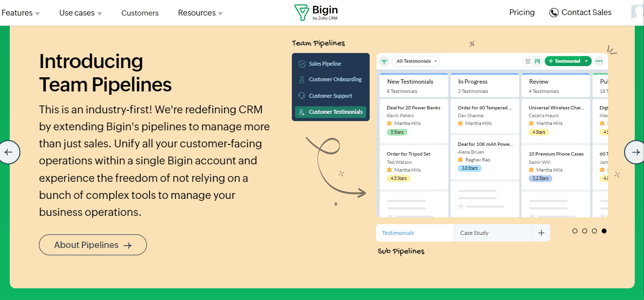The image size is (644, 300).
Task: Add a new sub pipeline with plus icon
Action: [x=541, y=233]
